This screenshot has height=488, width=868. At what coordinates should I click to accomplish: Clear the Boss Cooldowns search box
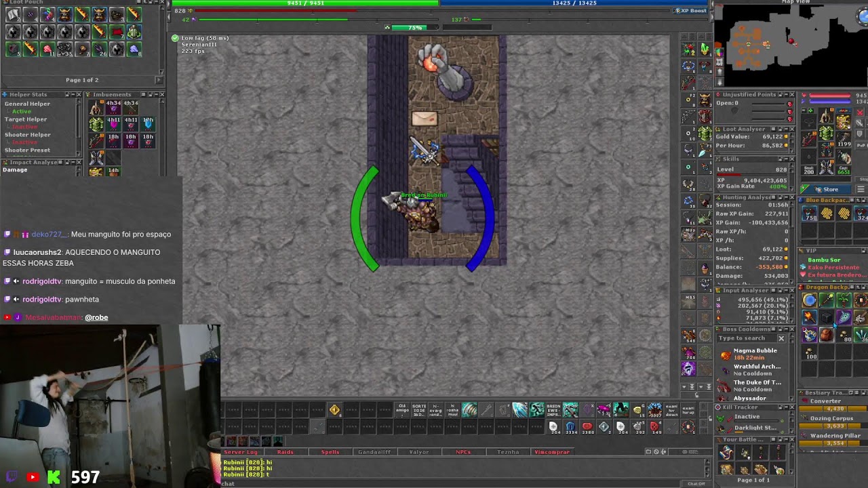(x=781, y=338)
